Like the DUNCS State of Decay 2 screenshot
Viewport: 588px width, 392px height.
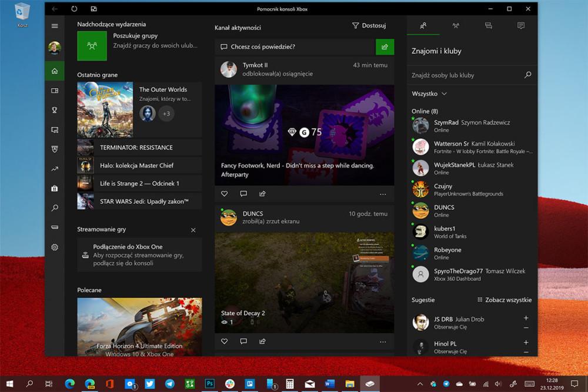click(224, 341)
